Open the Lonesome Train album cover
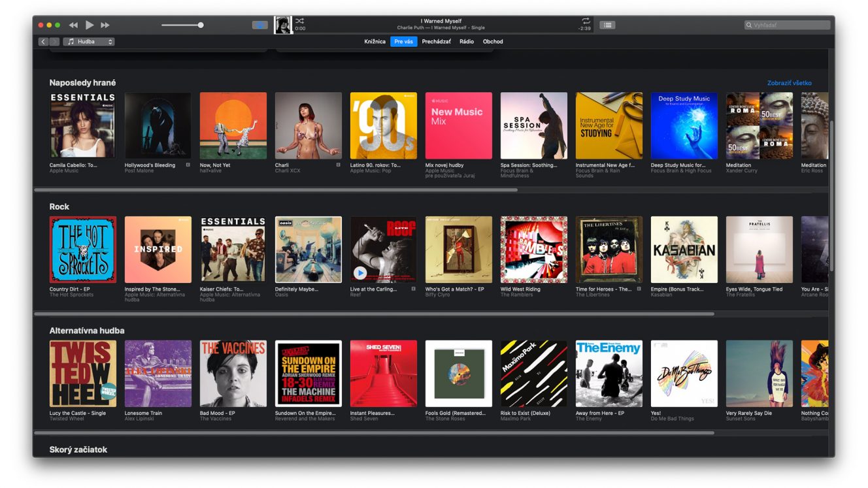The height and width of the screenshot is (488, 868). click(158, 374)
